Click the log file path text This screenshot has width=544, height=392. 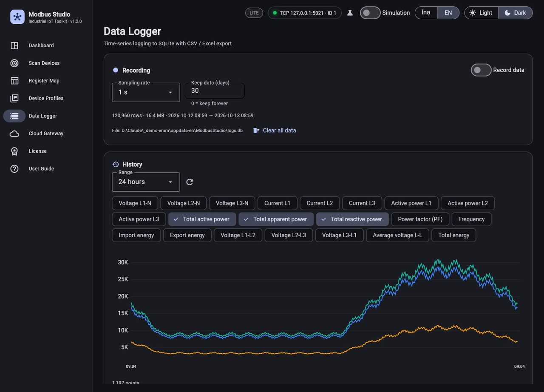[x=177, y=131]
